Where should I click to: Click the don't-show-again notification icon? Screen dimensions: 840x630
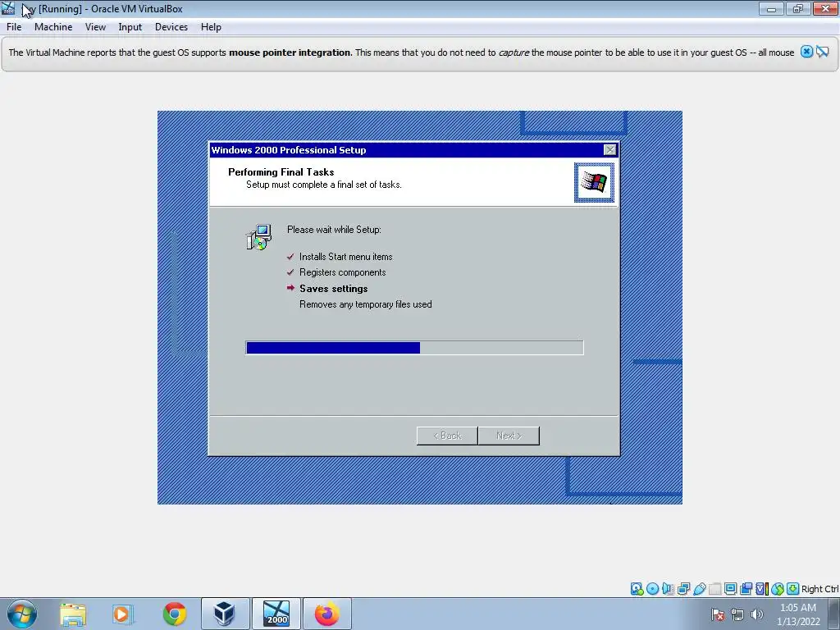(823, 52)
